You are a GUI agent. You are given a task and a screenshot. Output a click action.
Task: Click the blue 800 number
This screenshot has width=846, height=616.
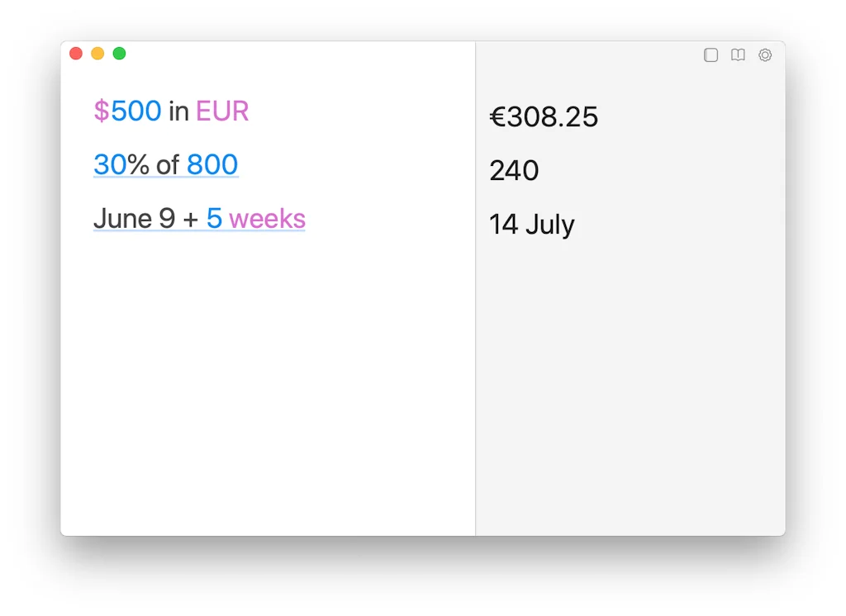[212, 165]
